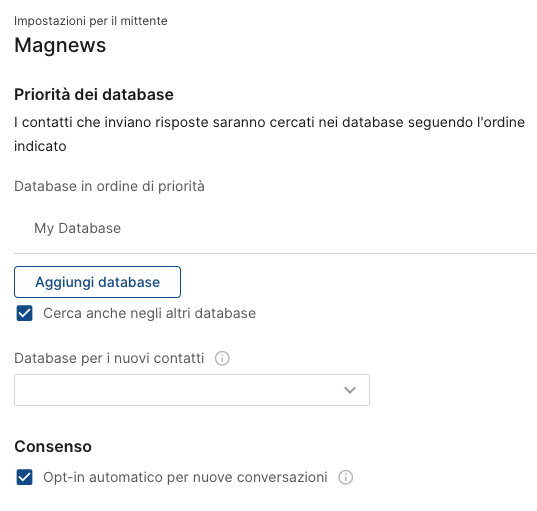Screen dimensions: 537x511
Task: Click the Consenso section heading
Action: pyautogui.click(x=53, y=446)
